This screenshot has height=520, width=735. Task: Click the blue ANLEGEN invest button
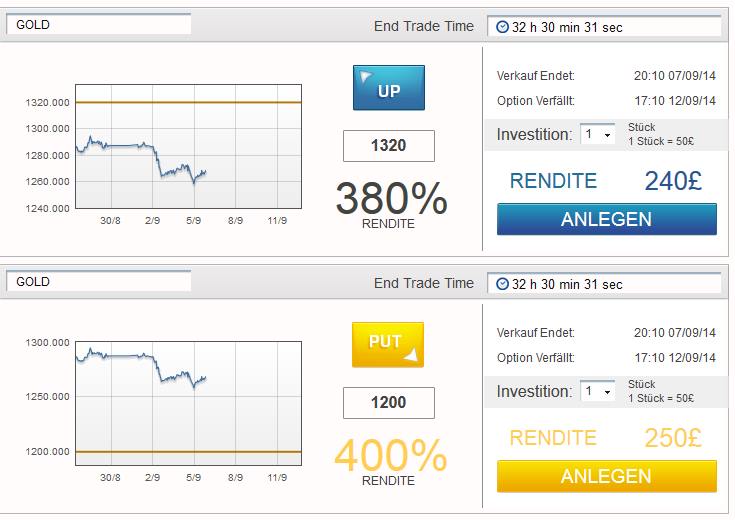tap(607, 219)
